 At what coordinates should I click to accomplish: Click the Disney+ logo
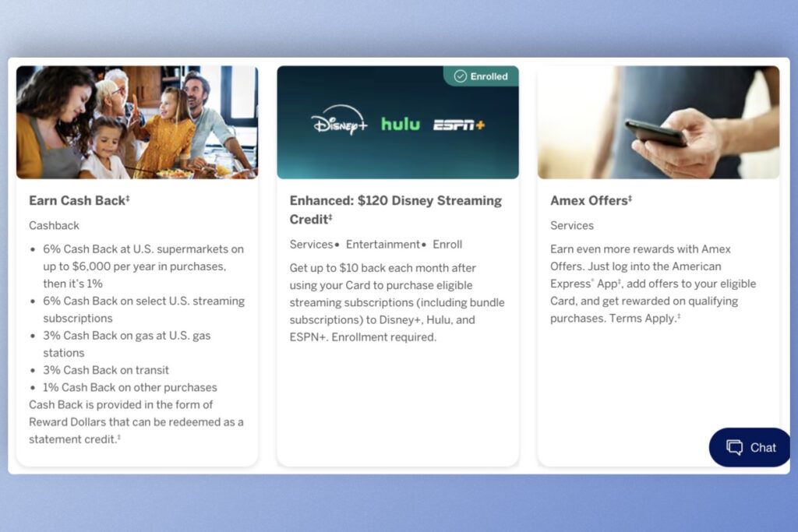pyautogui.click(x=340, y=121)
